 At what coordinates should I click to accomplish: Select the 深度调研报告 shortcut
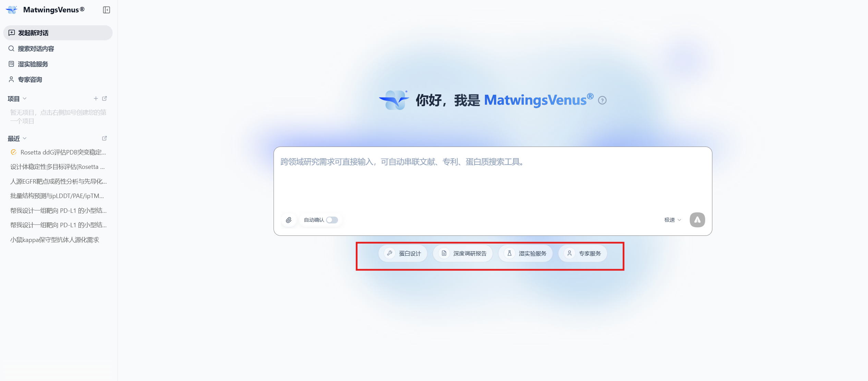tap(463, 253)
